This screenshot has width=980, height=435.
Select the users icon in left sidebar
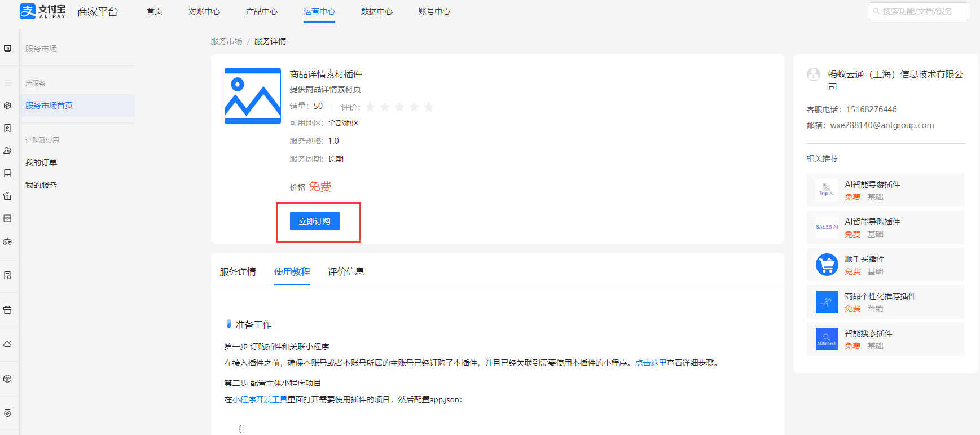point(7,151)
